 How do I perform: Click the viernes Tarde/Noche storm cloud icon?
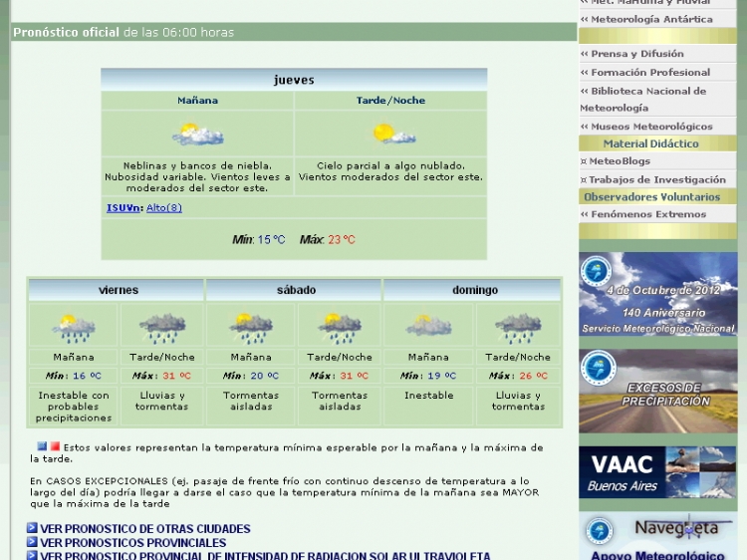point(162,329)
